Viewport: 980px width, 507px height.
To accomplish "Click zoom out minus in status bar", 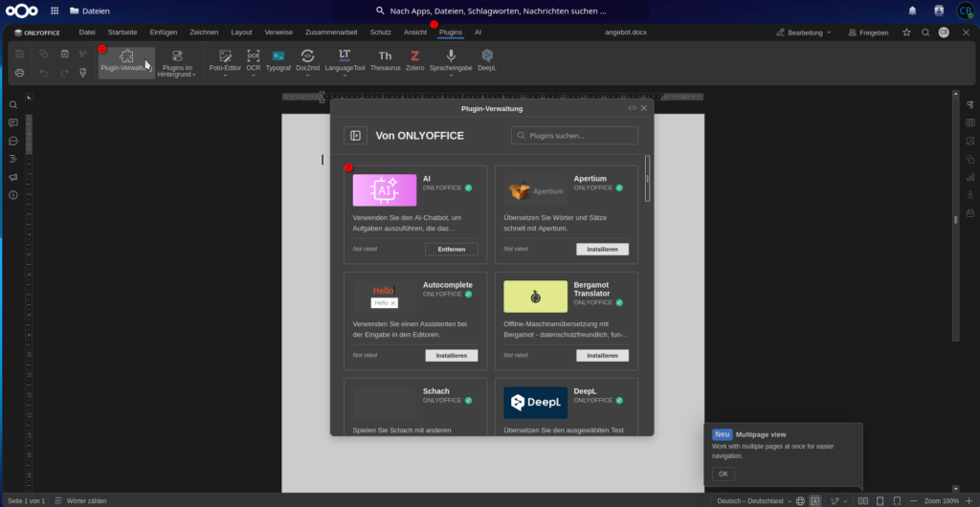I will point(914,500).
